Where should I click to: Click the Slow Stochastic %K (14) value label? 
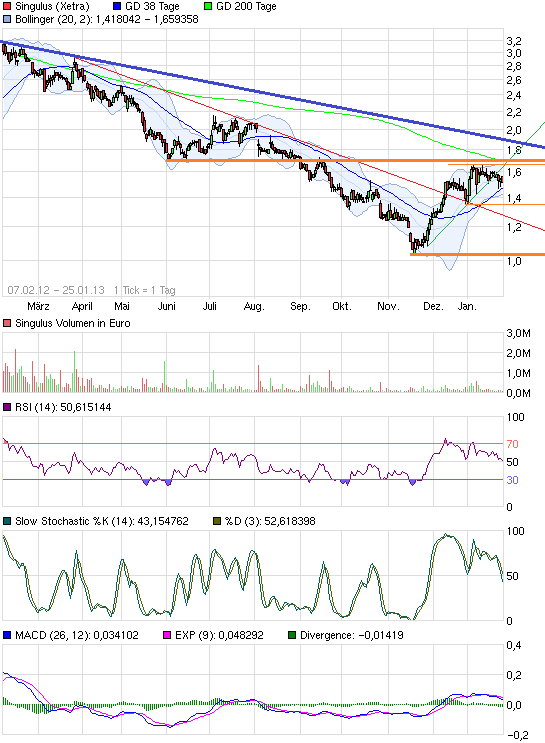click(x=102, y=521)
